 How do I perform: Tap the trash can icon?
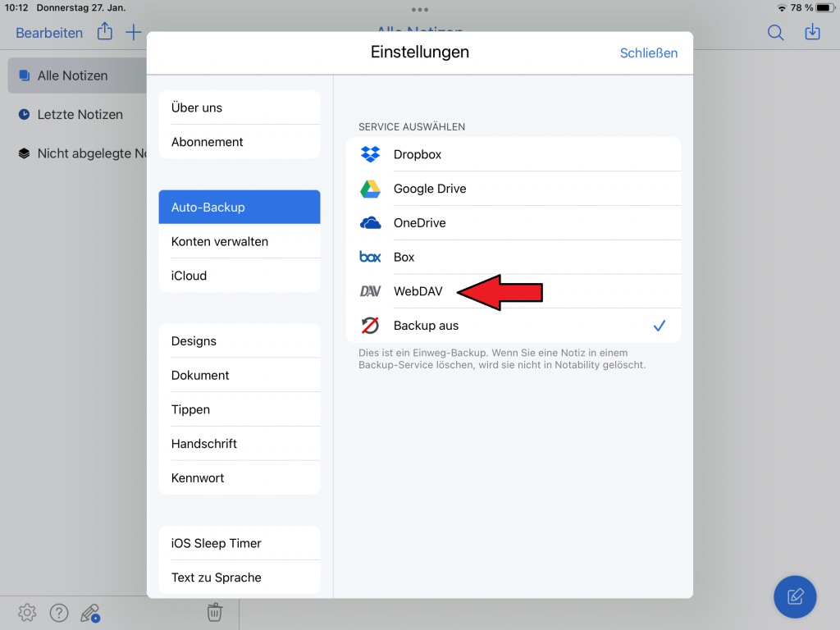tap(214, 612)
